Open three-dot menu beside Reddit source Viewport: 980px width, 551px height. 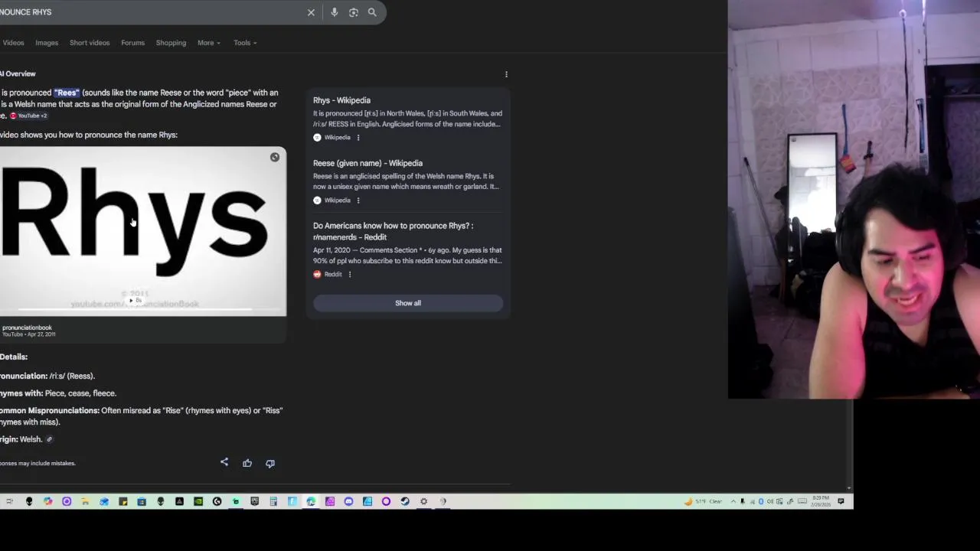tap(350, 274)
